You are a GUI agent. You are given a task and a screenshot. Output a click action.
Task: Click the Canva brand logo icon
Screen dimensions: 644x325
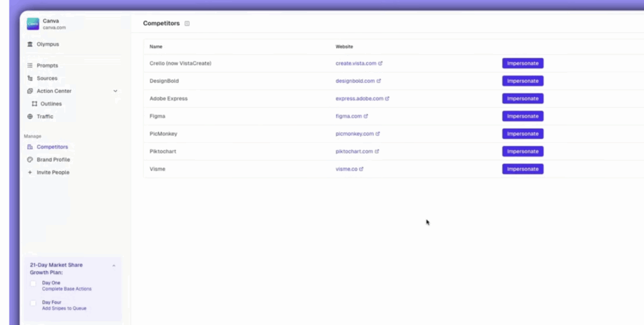pos(33,24)
